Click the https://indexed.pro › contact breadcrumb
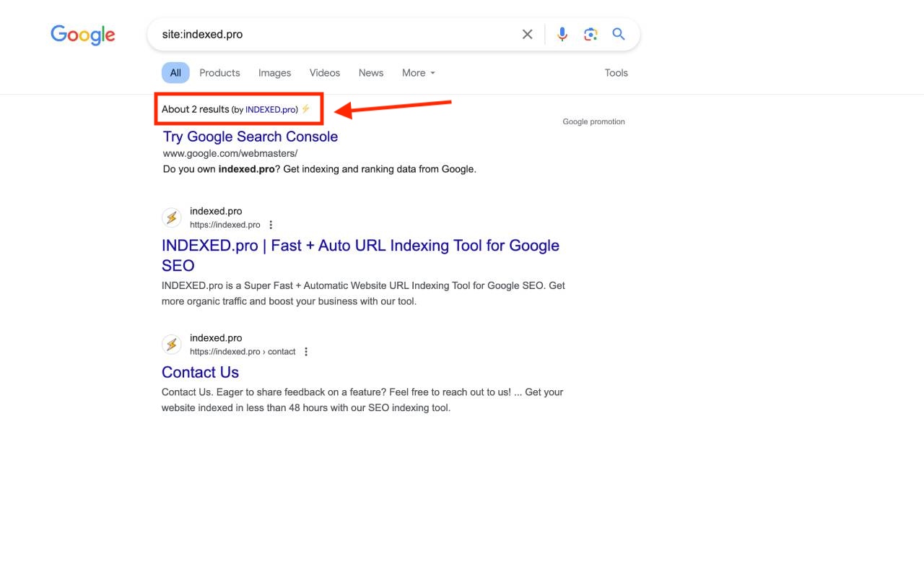Image resolution: width=924 pixels, height=578 pixels. pyautogui.click(x=243, y=352)
